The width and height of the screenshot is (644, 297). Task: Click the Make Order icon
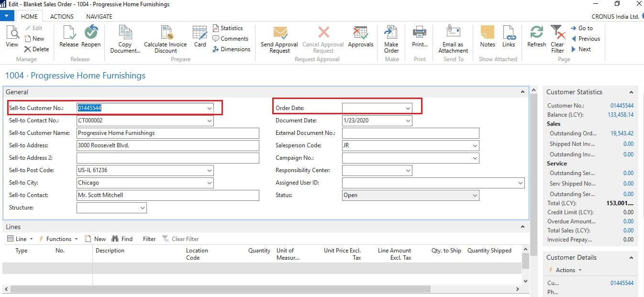tap(391, 38)
